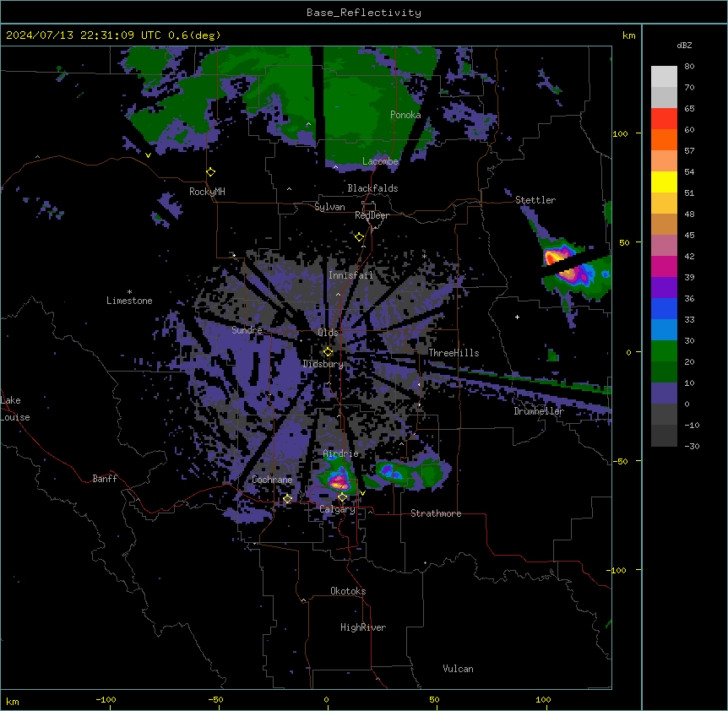Click the Base_Reflectivity title
Image resolution: width=728 pixels, height=711 pixels.
coord(364,13)
